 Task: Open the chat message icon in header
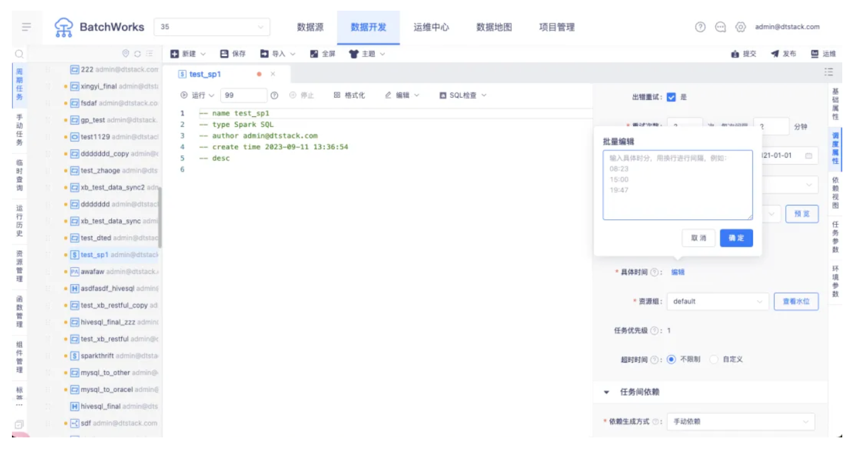point(720,27)
